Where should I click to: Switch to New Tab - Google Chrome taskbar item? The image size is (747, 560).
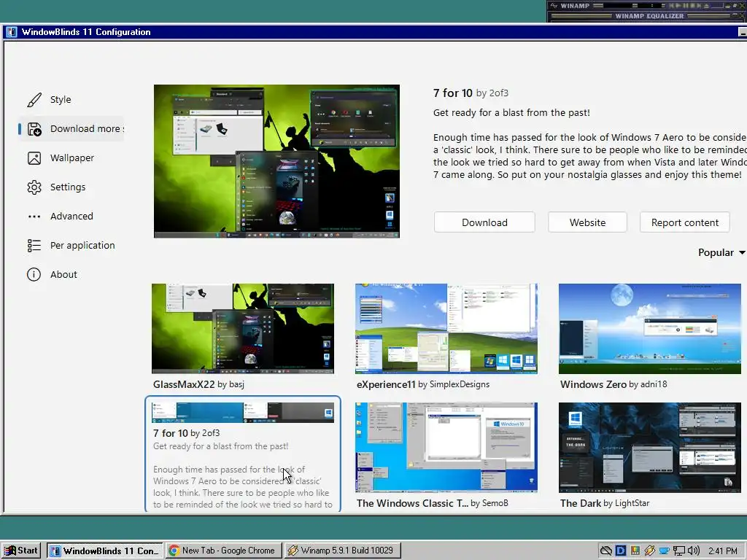point(223,551)
